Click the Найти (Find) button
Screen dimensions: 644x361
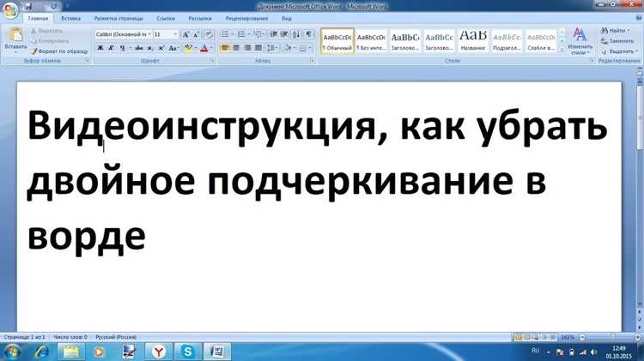[615, 31]
